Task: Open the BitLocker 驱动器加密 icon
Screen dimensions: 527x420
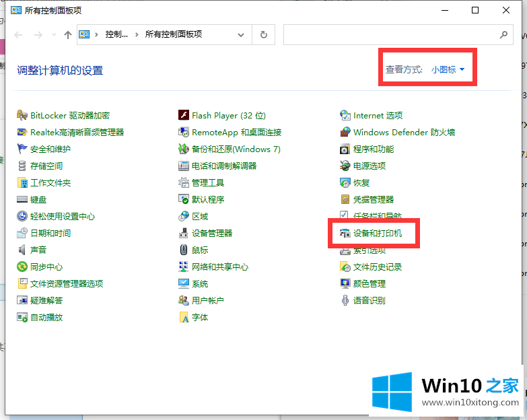Action: point(22,115)
